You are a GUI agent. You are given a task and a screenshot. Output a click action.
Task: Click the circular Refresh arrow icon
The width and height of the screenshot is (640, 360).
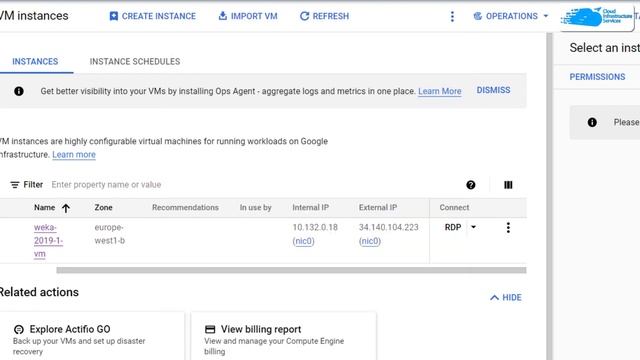304,16
